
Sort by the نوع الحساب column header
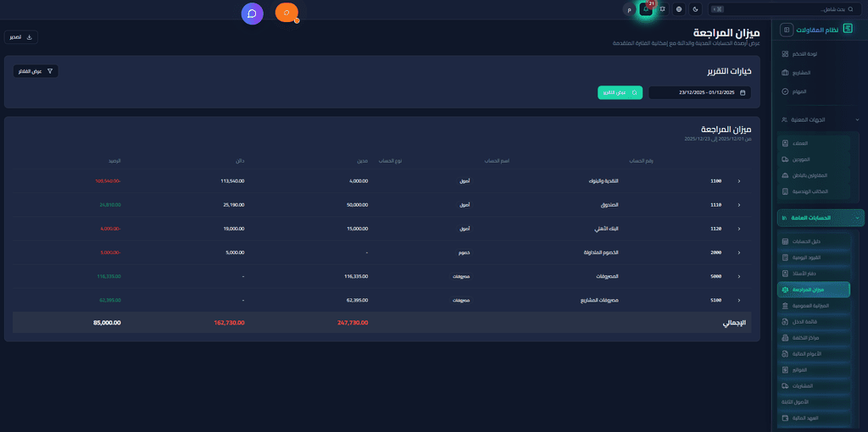pos(390,160)
